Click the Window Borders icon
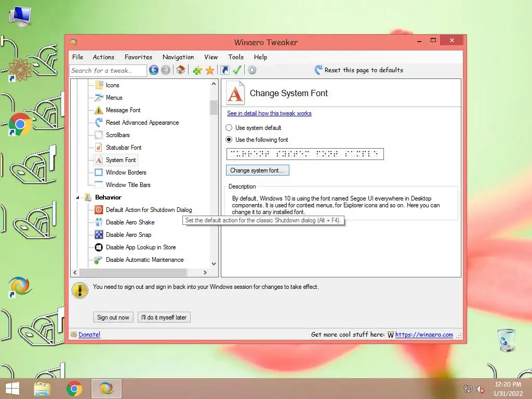Viewport: 532px width, 399px height. pyautogui.click(x=99, y=172)
